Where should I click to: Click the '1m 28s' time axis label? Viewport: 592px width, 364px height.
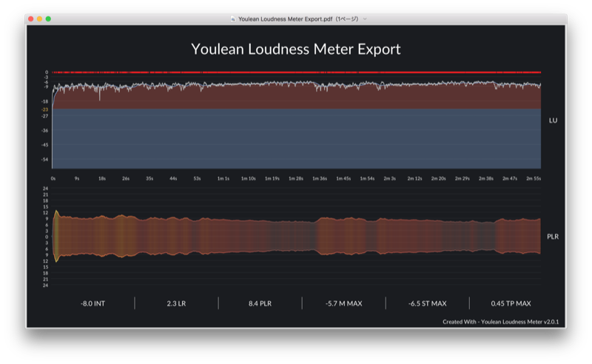[x=296, y=178]
